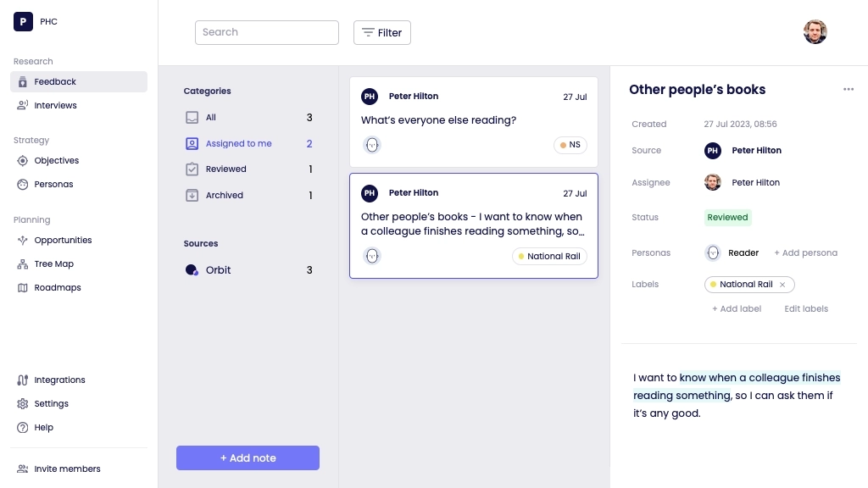This screenshot has height=488, width=868.
Task: Open the Filter options
Action: pyautogui.click(x=381, y=32)
